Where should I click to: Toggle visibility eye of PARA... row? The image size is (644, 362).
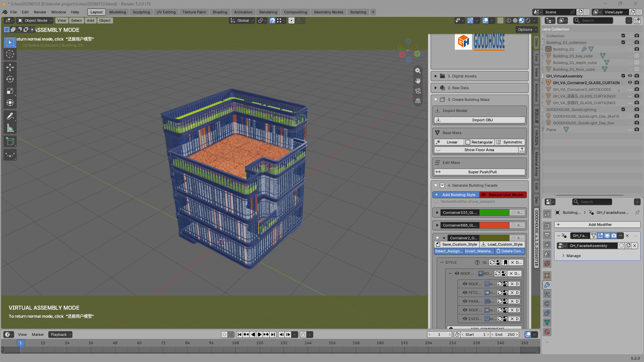[465, 301]
